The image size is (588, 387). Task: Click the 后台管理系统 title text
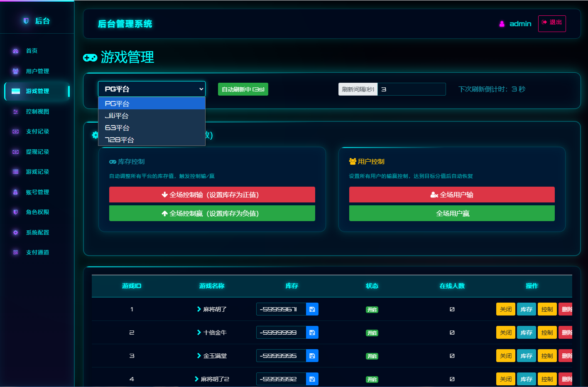(x=125, y=24)
